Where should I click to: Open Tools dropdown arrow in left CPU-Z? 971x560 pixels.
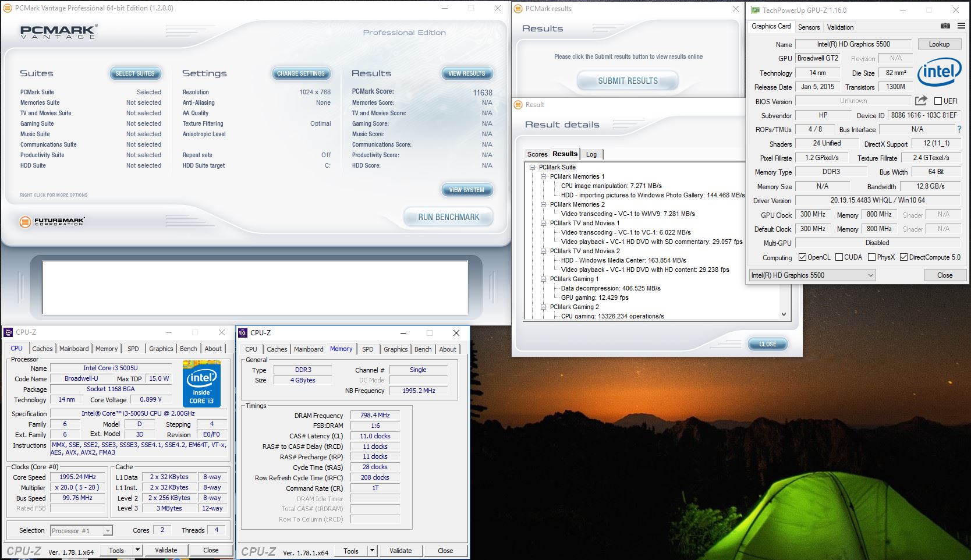(137, 550)
